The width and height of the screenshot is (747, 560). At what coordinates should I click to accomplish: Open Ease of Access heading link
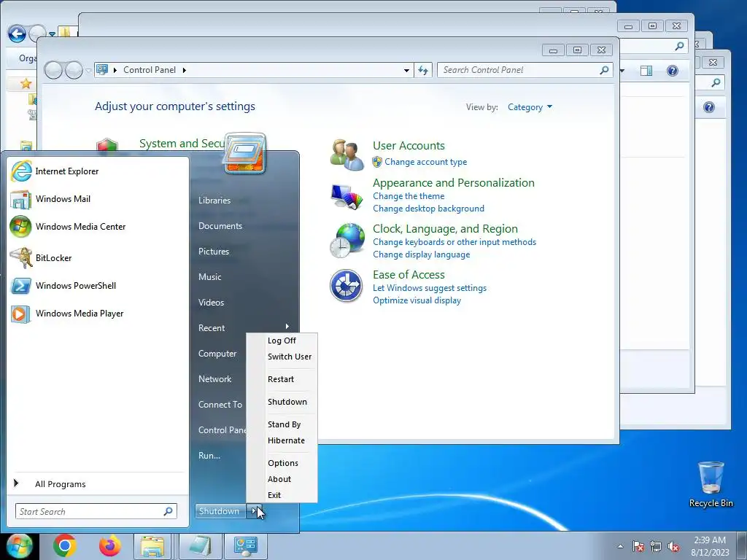point(409,275)
